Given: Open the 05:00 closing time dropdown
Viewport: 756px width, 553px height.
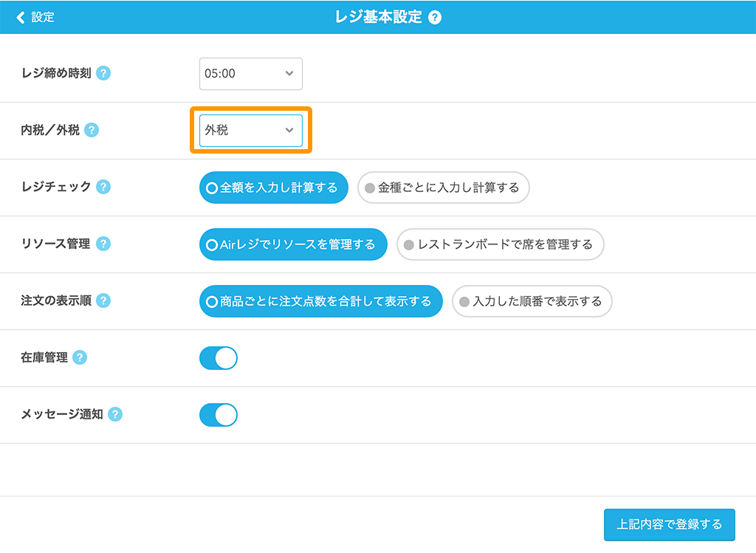Looking at the screenshot, I should pyautogui.click(x=251, y=74).
